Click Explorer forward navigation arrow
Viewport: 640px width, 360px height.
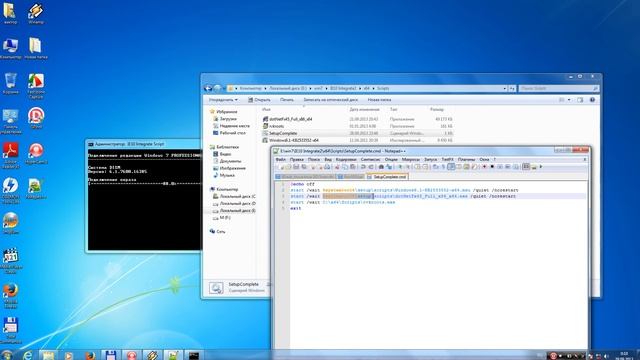(218, 88)
